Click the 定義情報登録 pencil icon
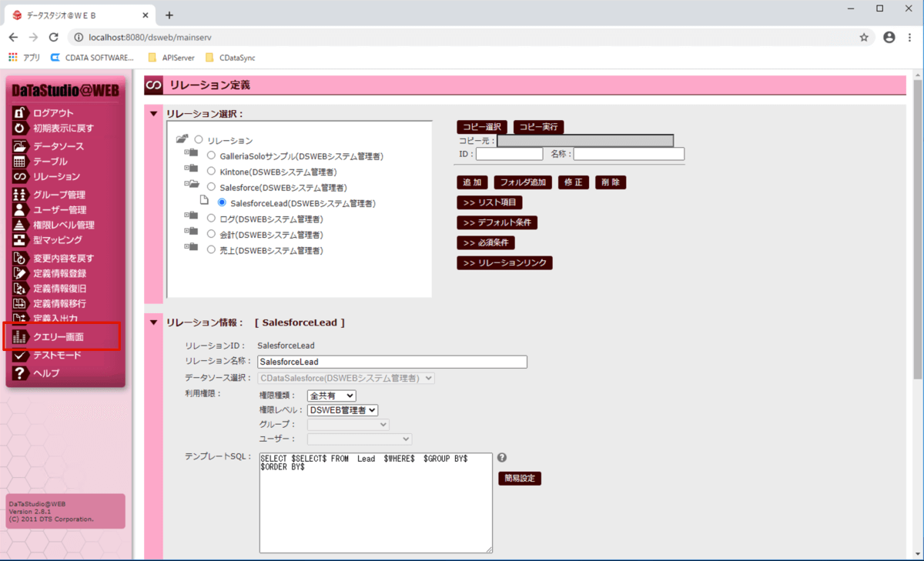This screenshot has width=924, height=561. [x=20, y=273]
